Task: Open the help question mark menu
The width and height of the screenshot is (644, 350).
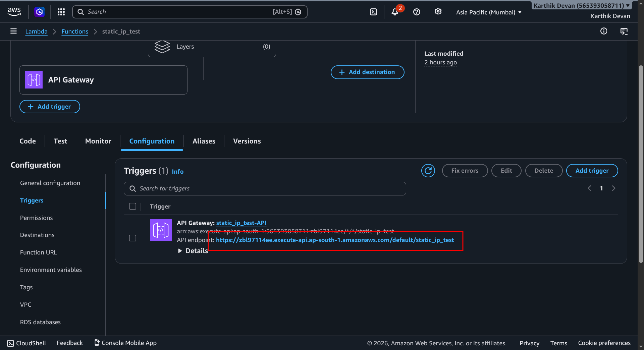Action: tap(417, 12)
